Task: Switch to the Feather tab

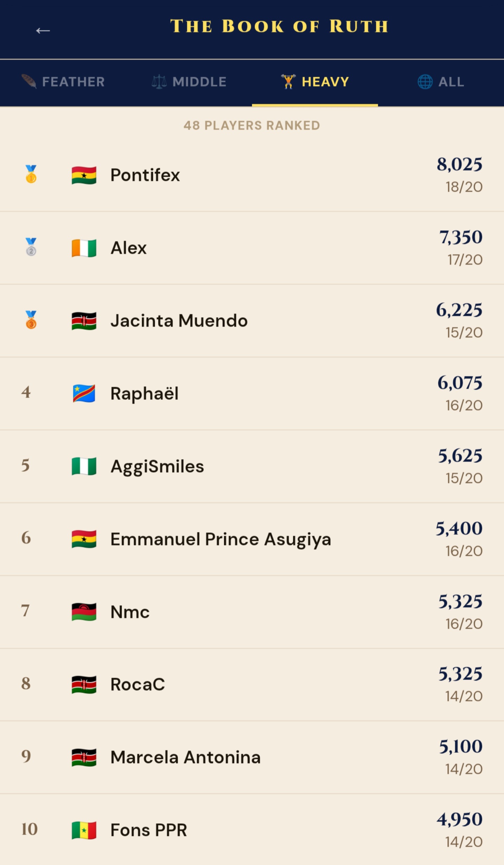Action: coord(63,82)
